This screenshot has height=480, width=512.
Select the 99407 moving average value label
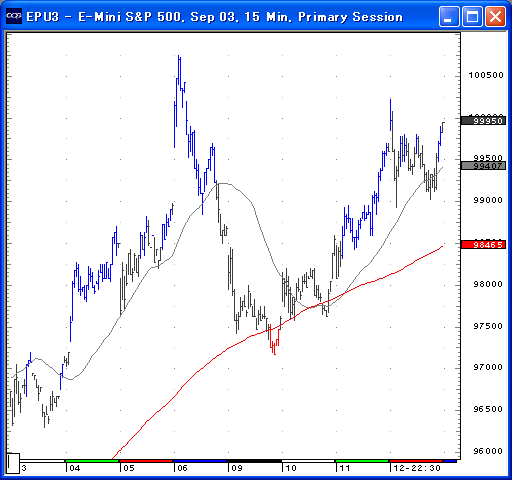(483, 166)
